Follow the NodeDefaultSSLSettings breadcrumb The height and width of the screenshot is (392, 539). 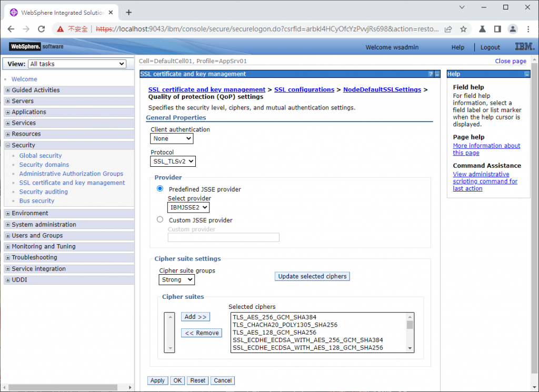click(x=382, y=89)
